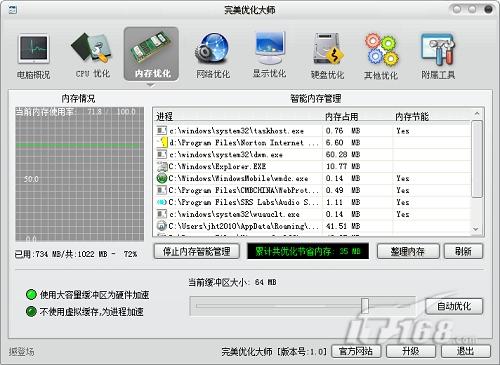The width and height of the screenshot is (500, 365).
Task: Select the CMBCHINA\WebProt row
Action: (x=313, y=190)
